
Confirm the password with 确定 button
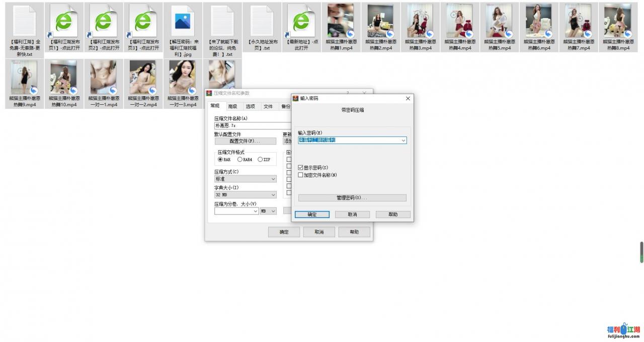click(312, 214)
